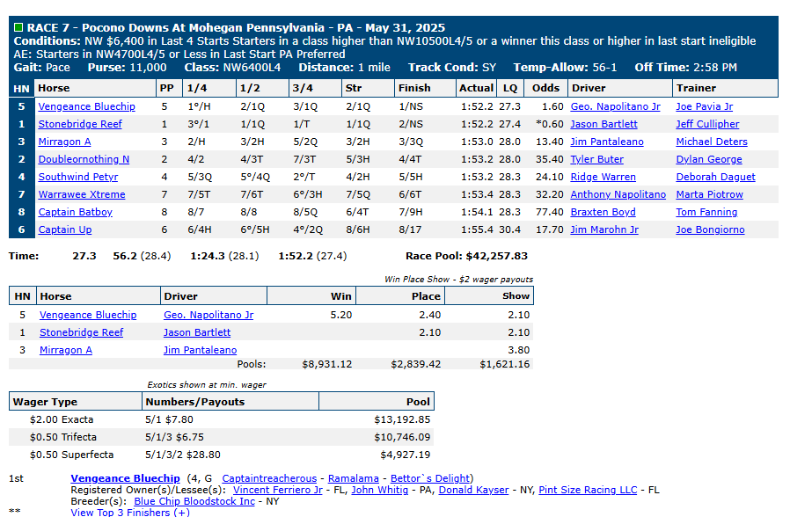Viewport: 812px width, 517px height.
Task: Click Mirragon A in the payouts table
Action: (66, 350)
